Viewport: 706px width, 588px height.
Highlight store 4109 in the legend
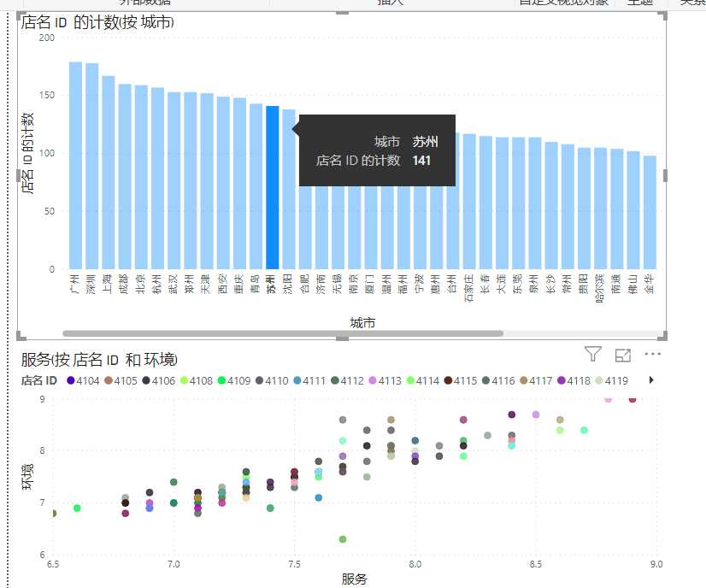tap(234, 380)
